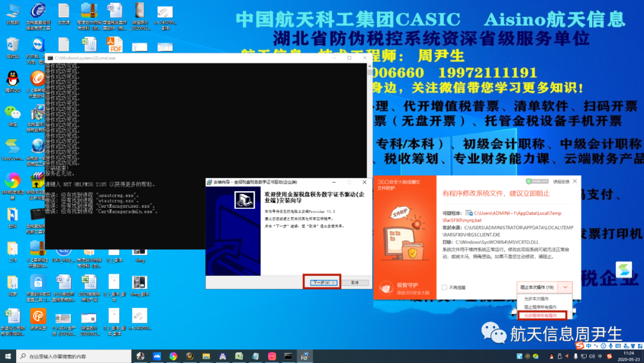644x363 pixels.
Task: Open the orange PDF file desktop icon
Action: coord(114,44)
